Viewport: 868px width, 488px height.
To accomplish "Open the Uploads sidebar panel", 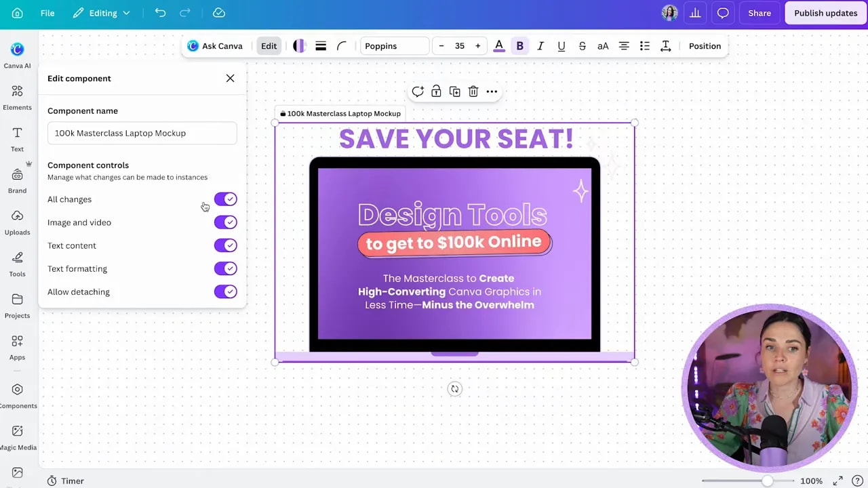I will 17,222.
